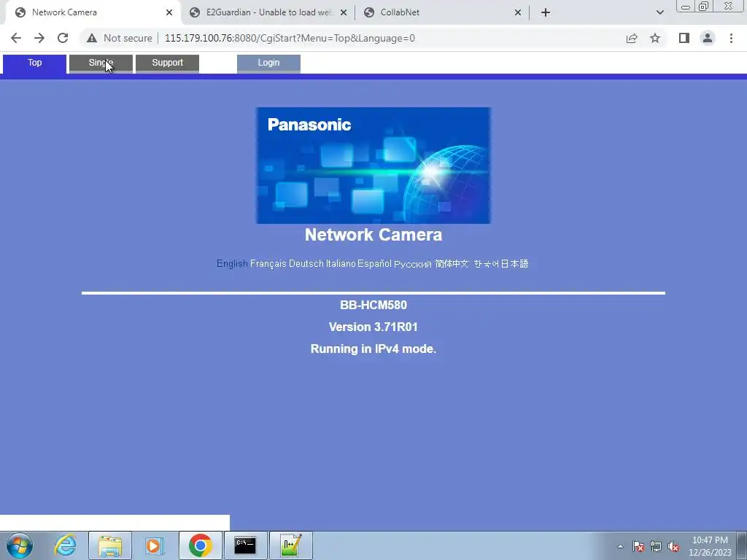This screenshot has height=560, width=747.
Task: Show hidden system tray icons
Action: (620, 546)
